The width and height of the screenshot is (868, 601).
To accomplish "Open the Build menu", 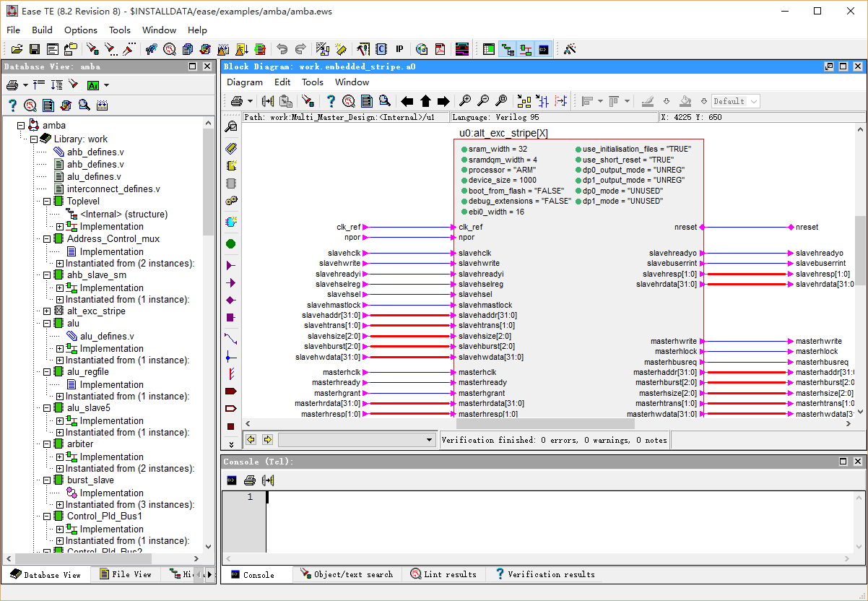I will pos(42,30).
